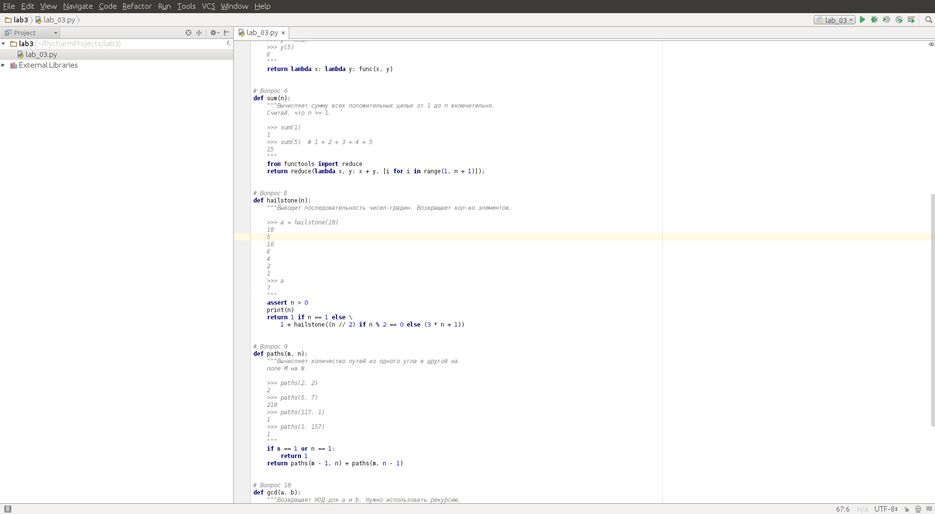Change file encoding UTF-8 in status bar

(x=886, y=509)
